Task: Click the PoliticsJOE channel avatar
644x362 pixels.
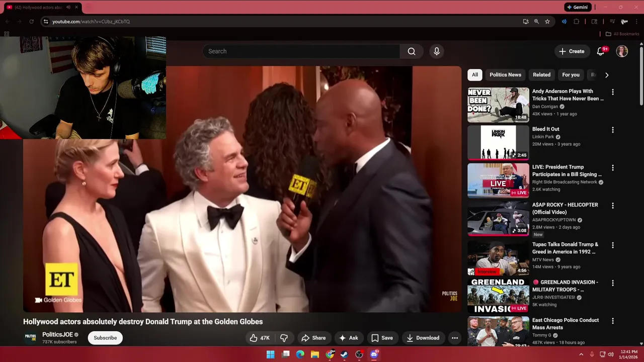Action: point(31,338)
